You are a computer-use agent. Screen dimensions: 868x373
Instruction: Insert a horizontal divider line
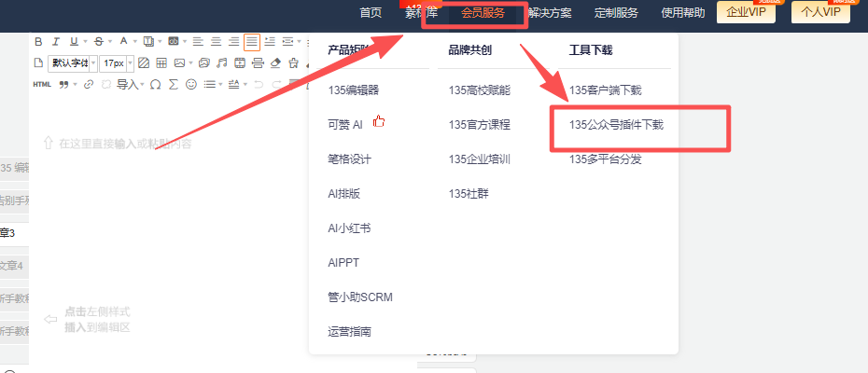(258, 63)
